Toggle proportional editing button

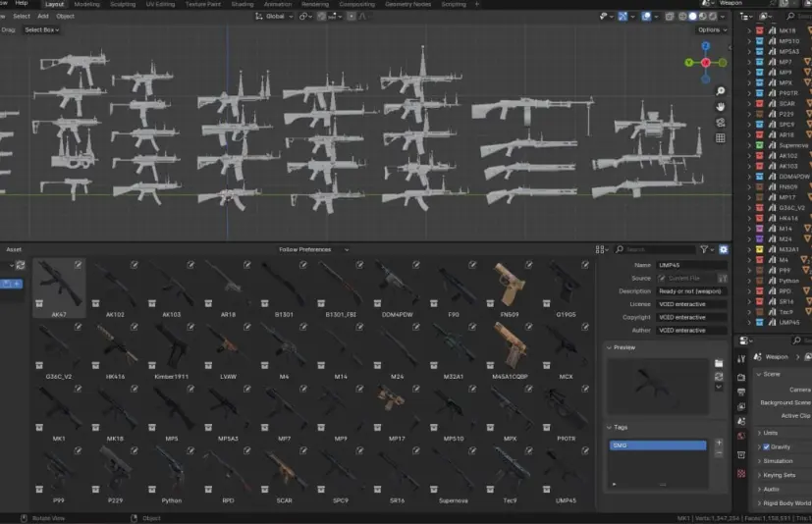[x=352, y=17]
